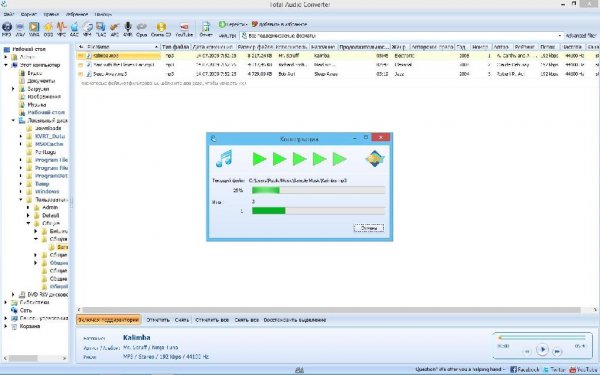Click the Recycle Bin (Корзина) icon
The image size is (600, 375).
tap(14, 326)
